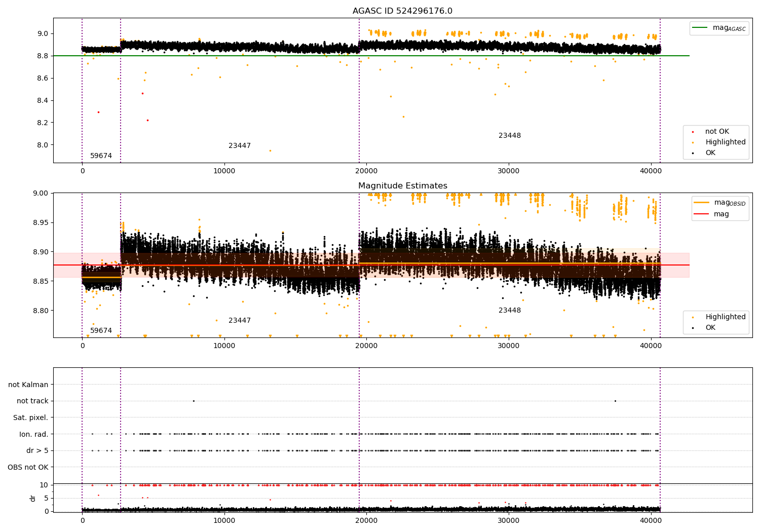The height and width of the screenshot is (532, 760).
Task: Click the 8.4 y-tick of top plot
Action: [43, 100]
